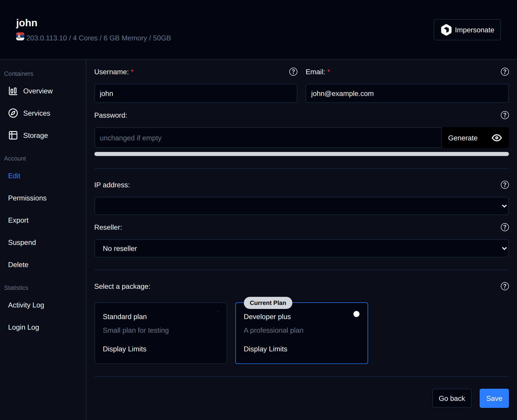Expand Display Limits for Developer plus
The width and height of the screenshot is (517, 420).
(265, 349)
